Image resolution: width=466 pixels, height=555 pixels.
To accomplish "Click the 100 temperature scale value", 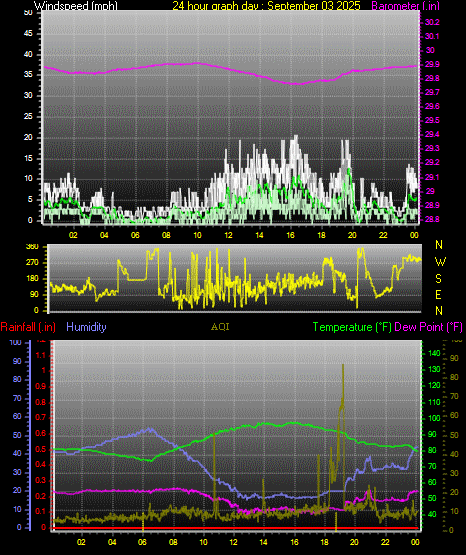I will (434, 418).
